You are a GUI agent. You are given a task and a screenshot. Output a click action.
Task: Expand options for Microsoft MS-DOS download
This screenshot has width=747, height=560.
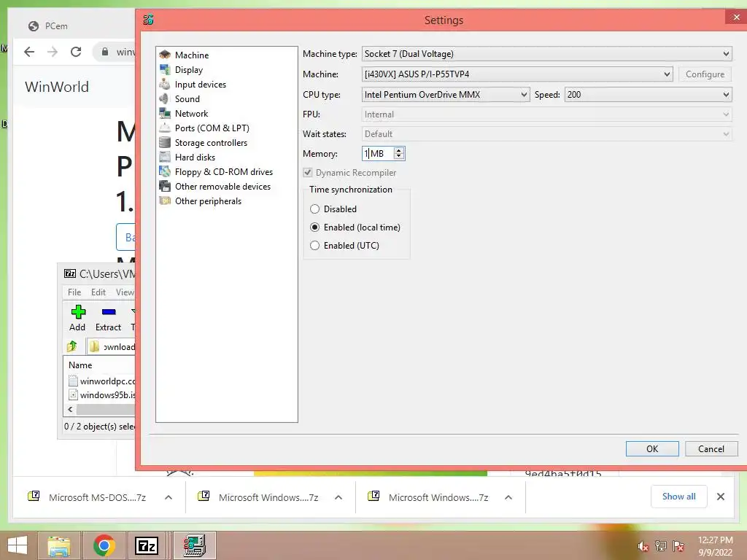tap(169, 497)
